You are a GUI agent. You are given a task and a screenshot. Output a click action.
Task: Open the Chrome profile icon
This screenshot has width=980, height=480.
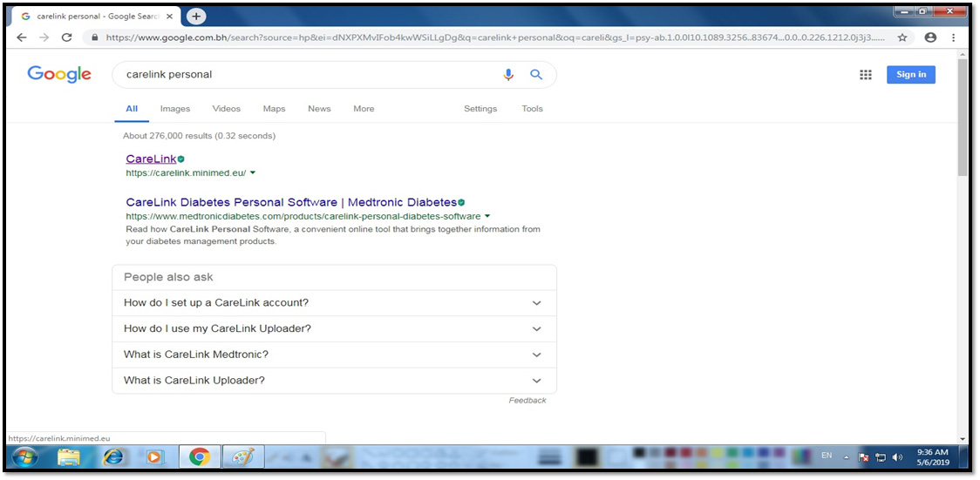[x=930, y=37]
